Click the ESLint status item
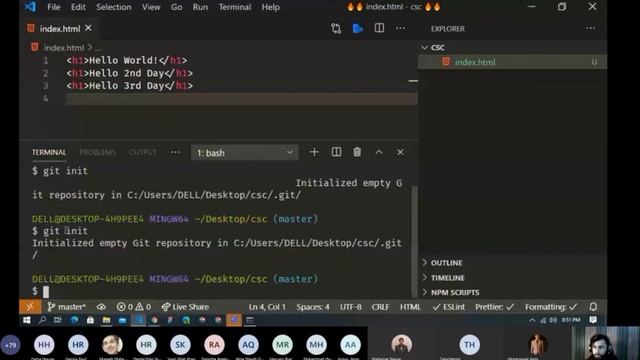The width and height of the screenshot is (640, 360). point(448,307)
